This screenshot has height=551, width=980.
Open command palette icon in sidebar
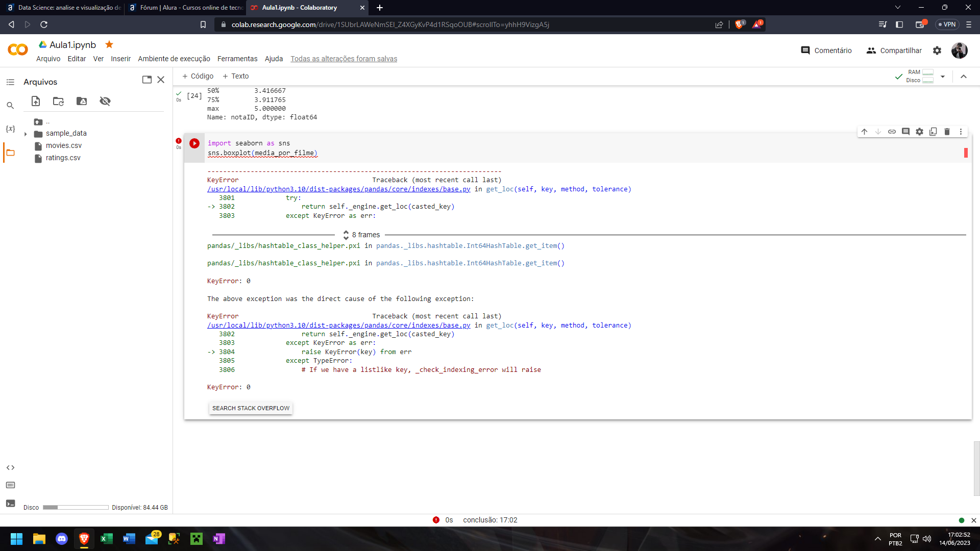tap(10, 485)
